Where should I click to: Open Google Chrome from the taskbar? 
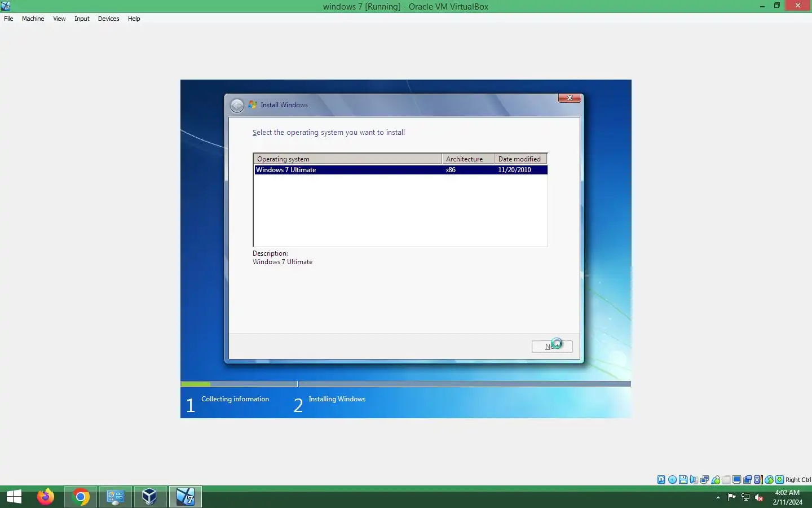pos(81,497)
